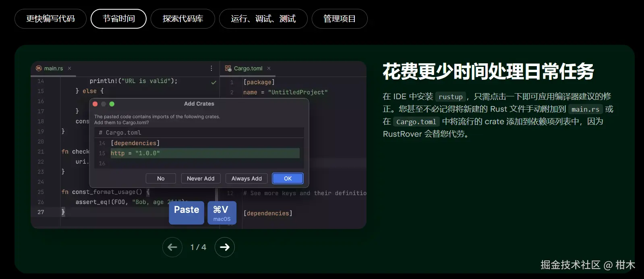644x279 pixels.
Task: Click println!("URL is valid") code line
Action: [x=134, y=81]
